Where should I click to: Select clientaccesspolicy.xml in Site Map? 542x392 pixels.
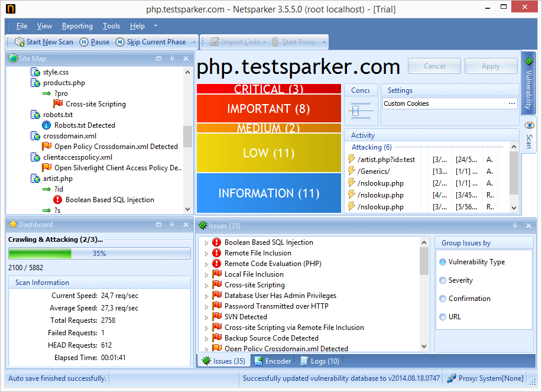click(x=78, y=157)
